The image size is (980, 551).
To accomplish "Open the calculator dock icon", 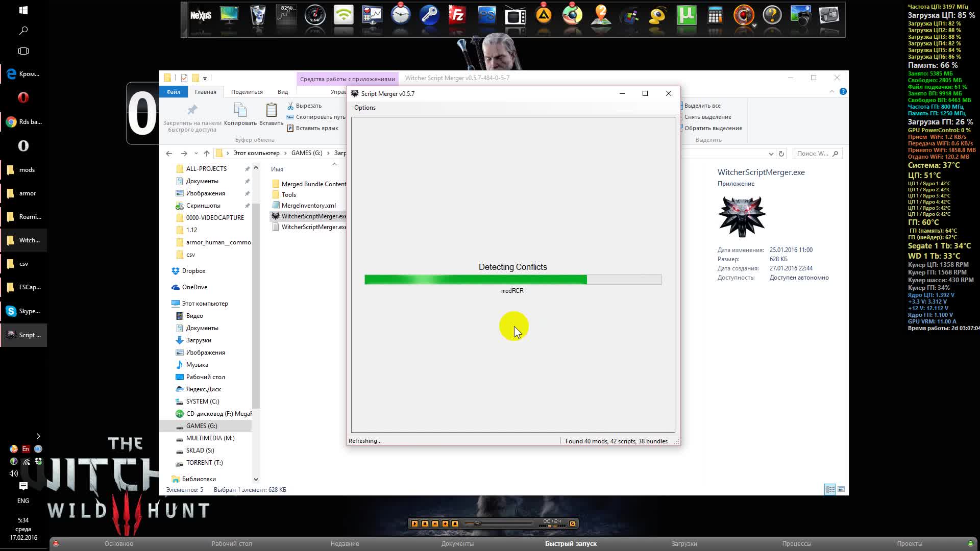I will (715, 15).
